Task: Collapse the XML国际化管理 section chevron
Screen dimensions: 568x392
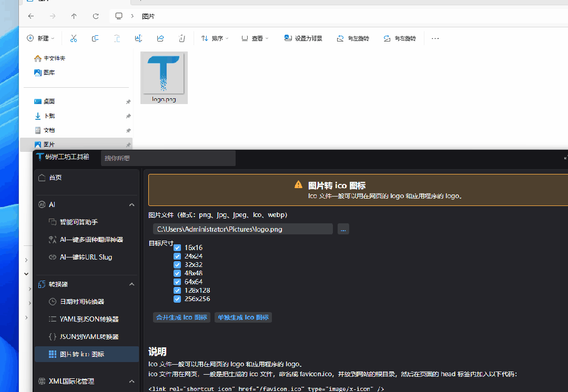Action: click(x=131, y=381)
